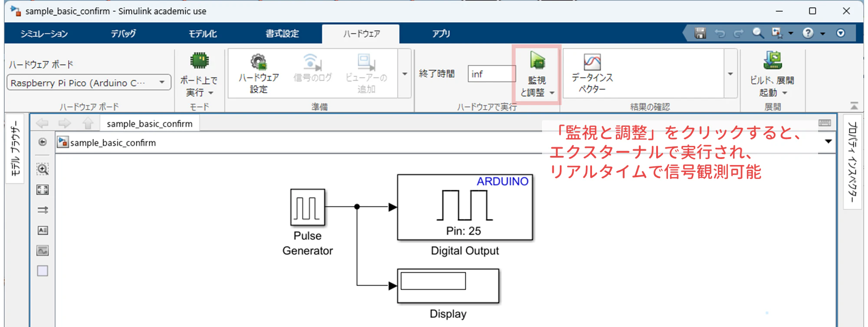Open the help dropdown arrow
This screenshot has width=868, height=327.
[x=822, y=33]
